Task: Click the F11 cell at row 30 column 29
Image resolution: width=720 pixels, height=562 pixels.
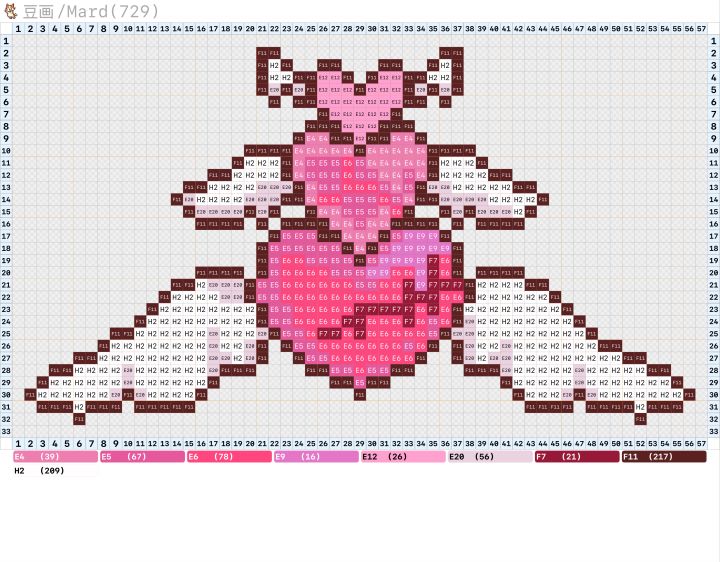Action: 360,394
